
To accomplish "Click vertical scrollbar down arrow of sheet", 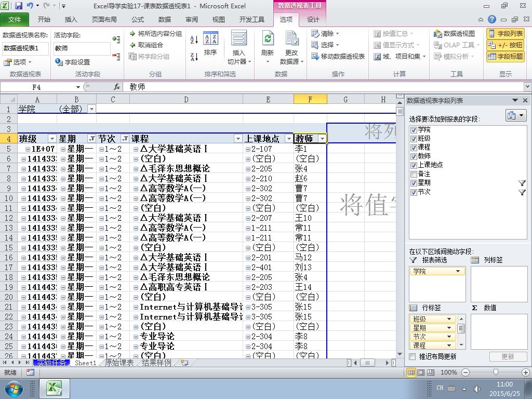I will [400, 354].
